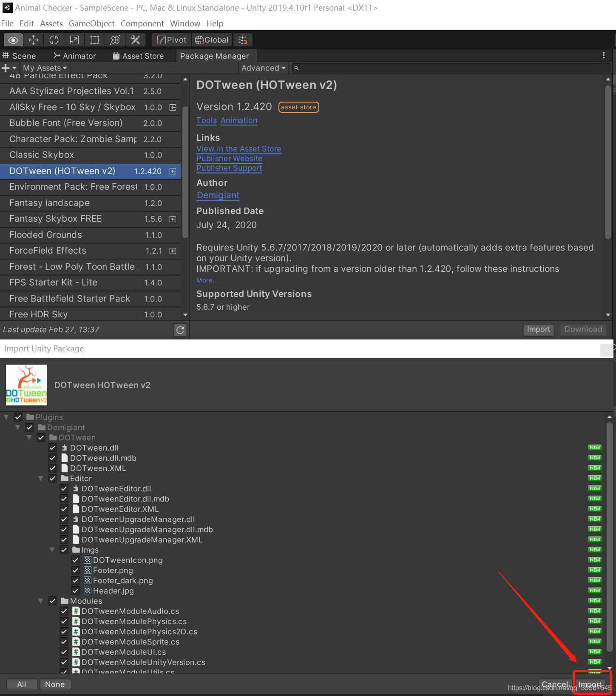Image resolution: width=616 pixels, height=696 pixels.
Task: Click the import icon beside ForceField Effects
Action: point(173,251)
